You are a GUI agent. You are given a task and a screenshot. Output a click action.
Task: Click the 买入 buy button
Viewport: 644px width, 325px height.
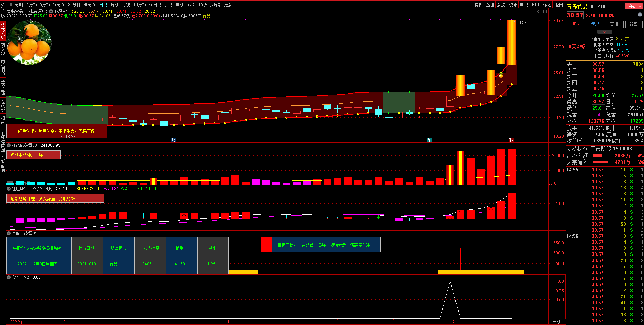tap(576, 25)
